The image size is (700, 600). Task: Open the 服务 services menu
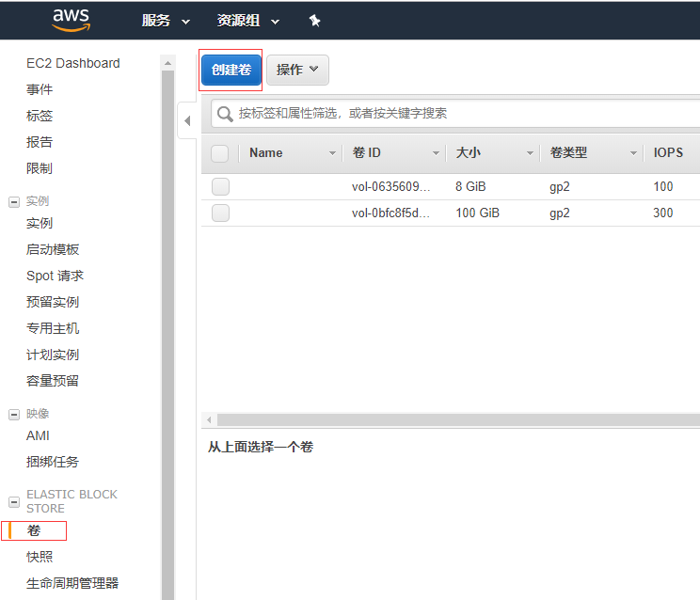click(166, 21)
